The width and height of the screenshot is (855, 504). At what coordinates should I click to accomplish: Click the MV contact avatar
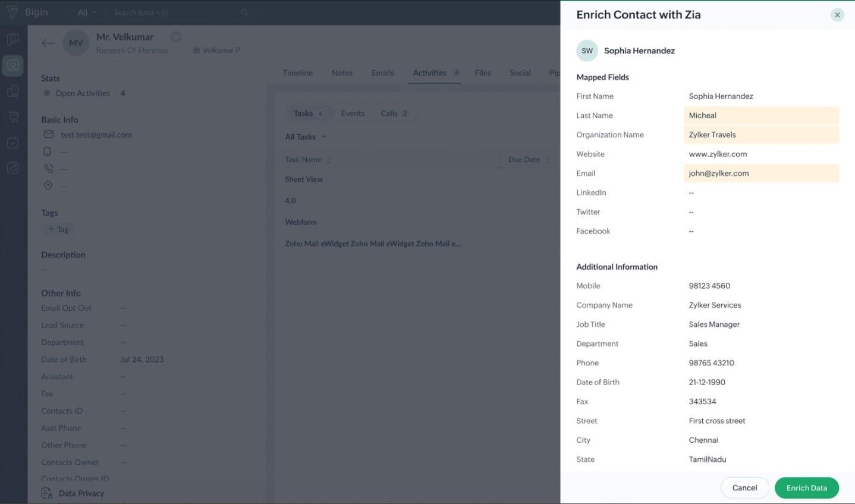click(x=76, y=43)
